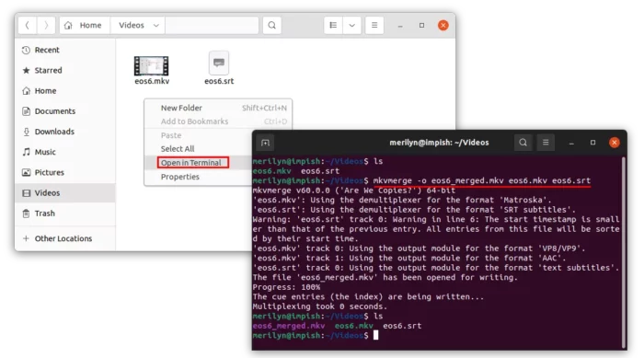The width and height of the screenshot is (644, 358).
Task: Click eos6_merged.mkv in final ls output
Action: pos(289,326)
